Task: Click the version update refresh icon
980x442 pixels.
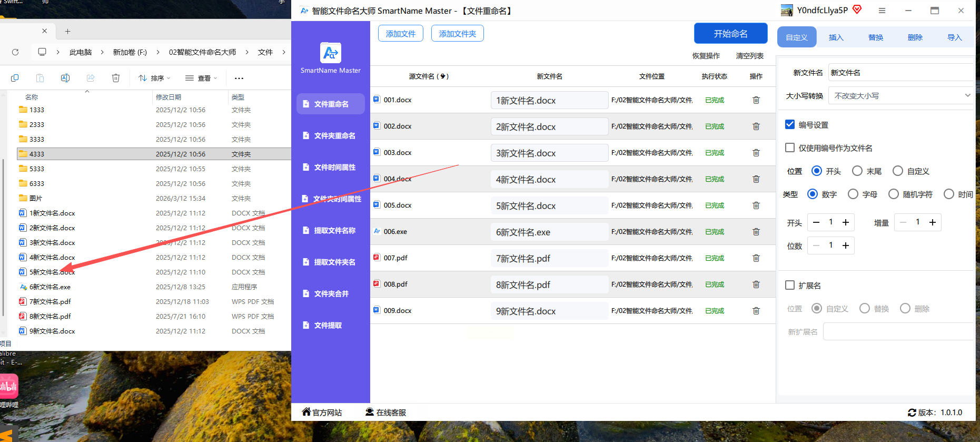Action: pos(912,412)
